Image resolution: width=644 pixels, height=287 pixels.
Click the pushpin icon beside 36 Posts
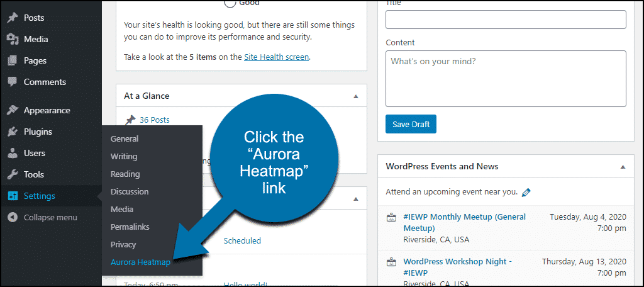coord(130,120)
